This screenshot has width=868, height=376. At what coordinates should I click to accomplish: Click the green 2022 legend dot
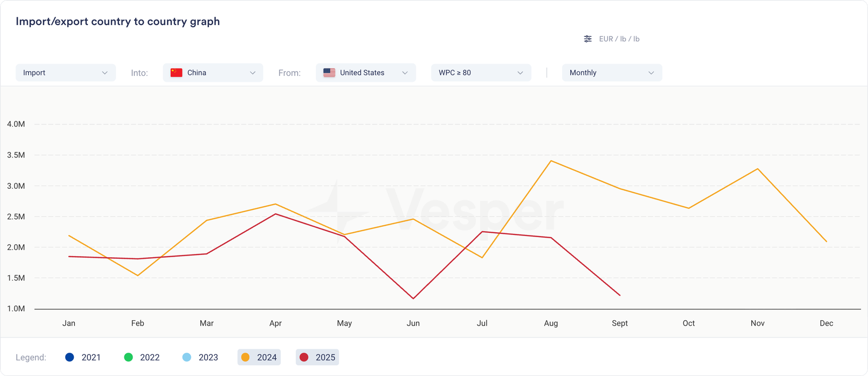[x=129, y=357]
